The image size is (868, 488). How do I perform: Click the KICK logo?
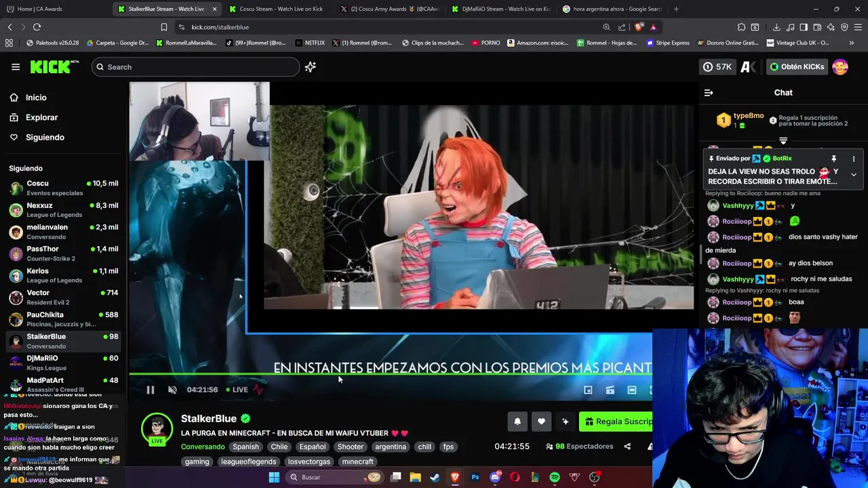coord(54,66)
